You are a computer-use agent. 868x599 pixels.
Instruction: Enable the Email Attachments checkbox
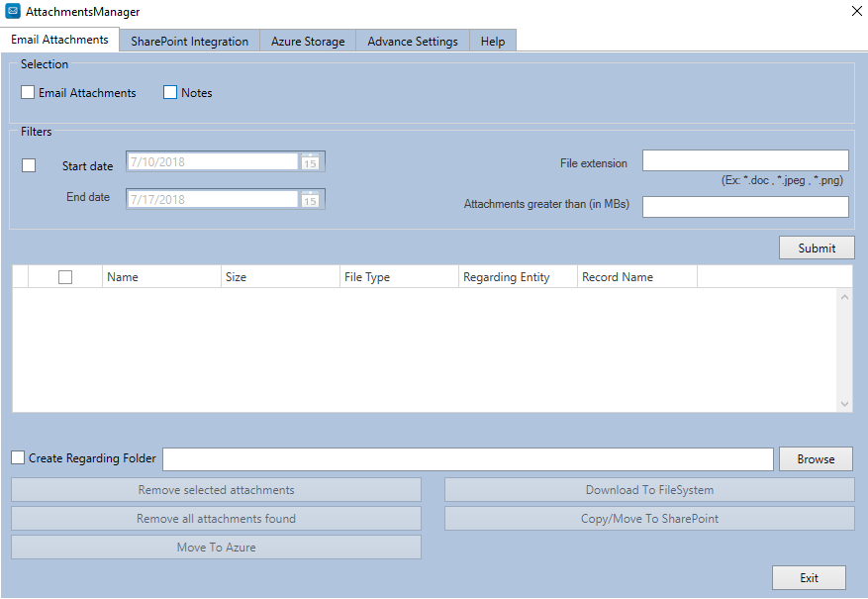click(x=28, y=93)
